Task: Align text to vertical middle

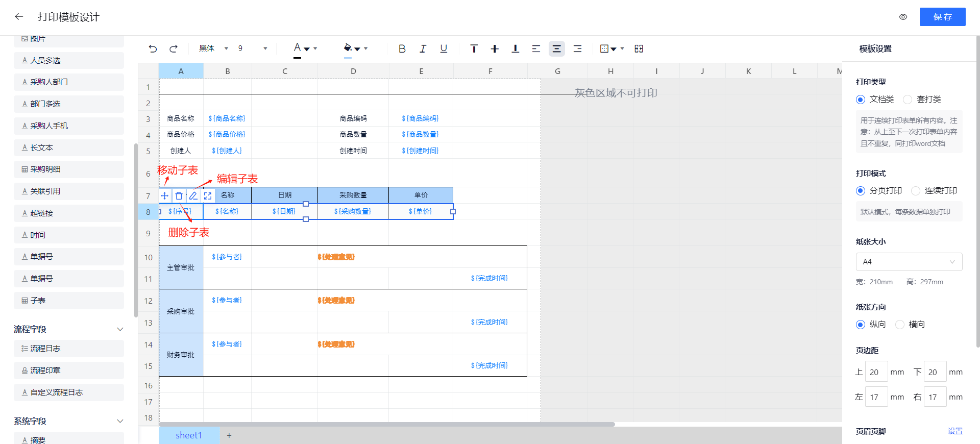Action: tap(495, 48)
